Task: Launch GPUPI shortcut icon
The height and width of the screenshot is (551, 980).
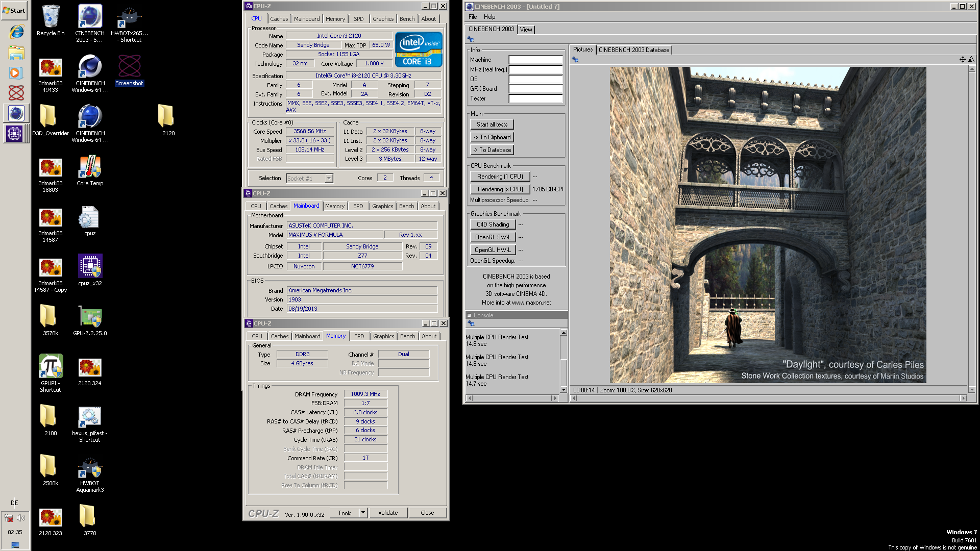Action: tap(50, 373)
